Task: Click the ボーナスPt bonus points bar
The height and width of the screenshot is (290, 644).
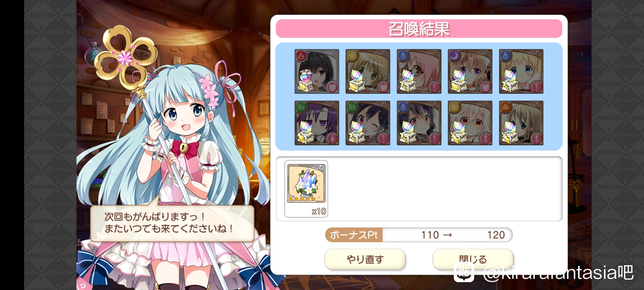Action: (419, 235)
